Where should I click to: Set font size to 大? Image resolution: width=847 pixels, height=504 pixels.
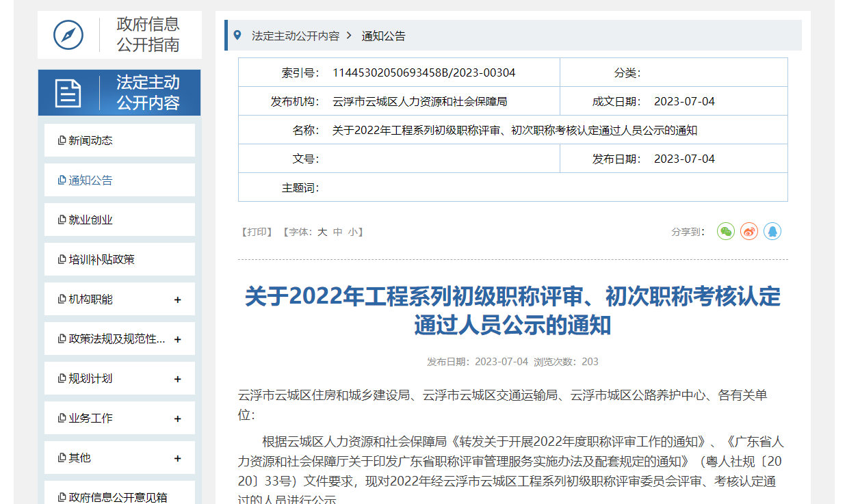[x=322, y=232]
